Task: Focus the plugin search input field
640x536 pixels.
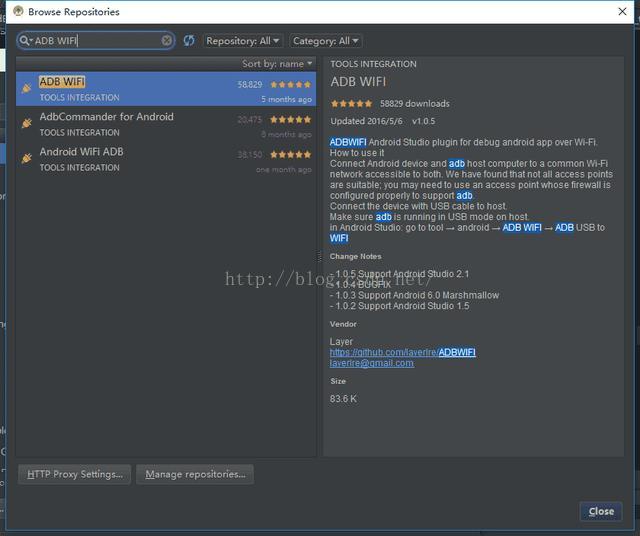Action: tap(96, 40)
